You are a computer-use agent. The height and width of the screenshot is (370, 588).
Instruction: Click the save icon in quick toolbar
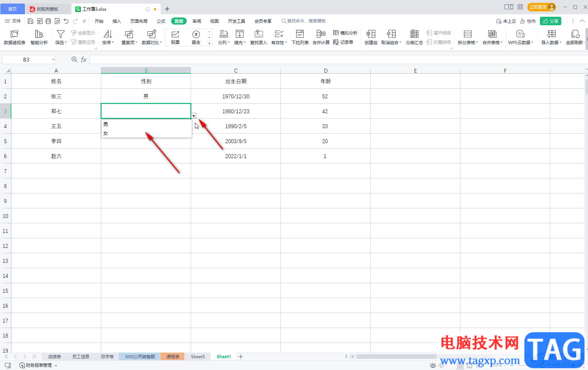30,21
